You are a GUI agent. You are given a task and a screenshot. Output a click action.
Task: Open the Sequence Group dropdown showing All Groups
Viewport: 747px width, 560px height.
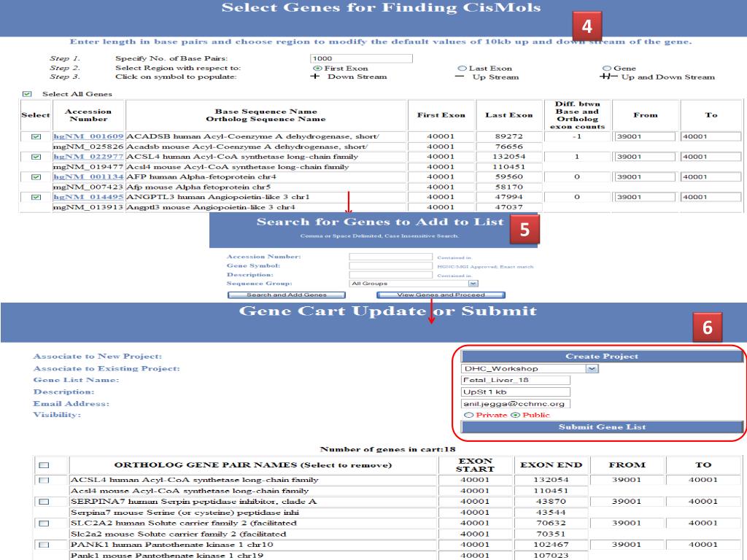(414, 284)
